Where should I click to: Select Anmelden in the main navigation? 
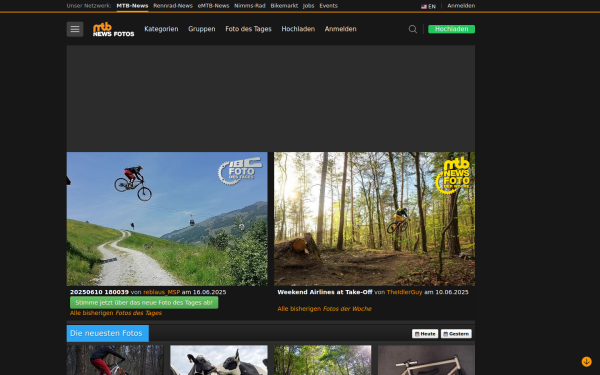click(x=341, y=29)
